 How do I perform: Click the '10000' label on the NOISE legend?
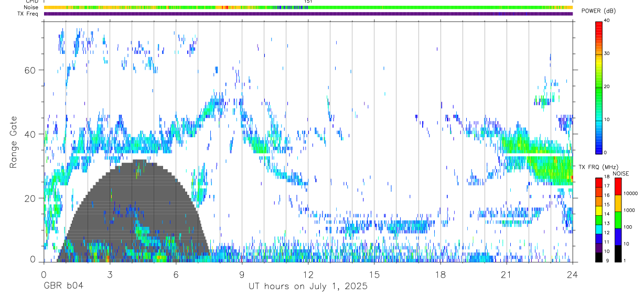click(x=630, y=193)
